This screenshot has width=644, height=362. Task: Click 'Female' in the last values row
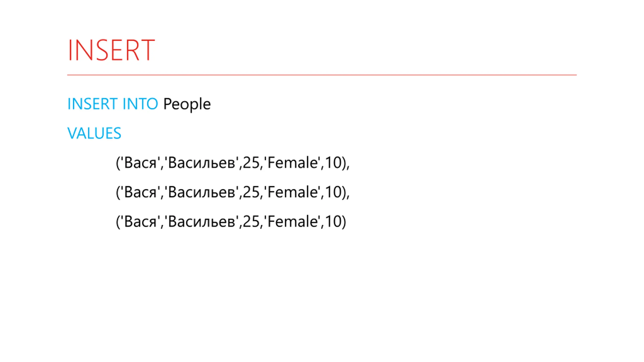click(x=292, y=221)
